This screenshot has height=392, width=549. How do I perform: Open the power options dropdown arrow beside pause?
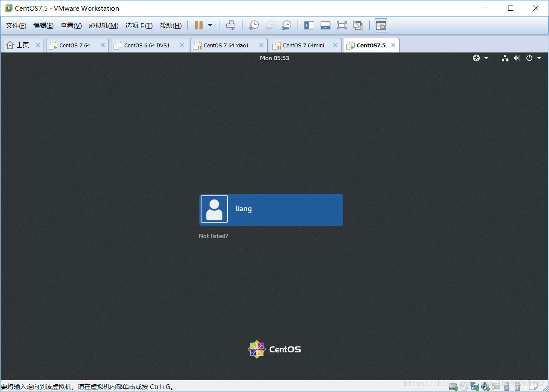(x=210, y=25)
